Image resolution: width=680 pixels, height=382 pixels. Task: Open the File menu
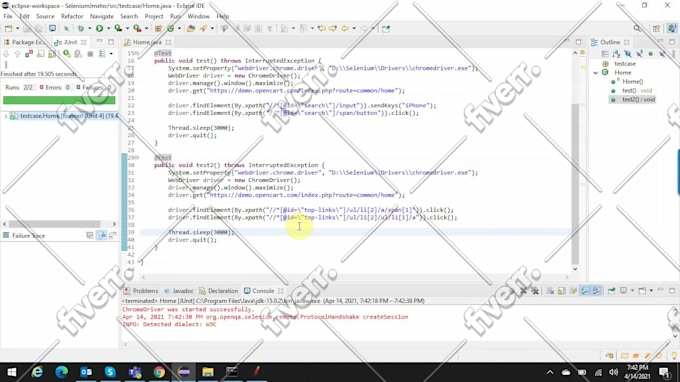pos(8,16)
